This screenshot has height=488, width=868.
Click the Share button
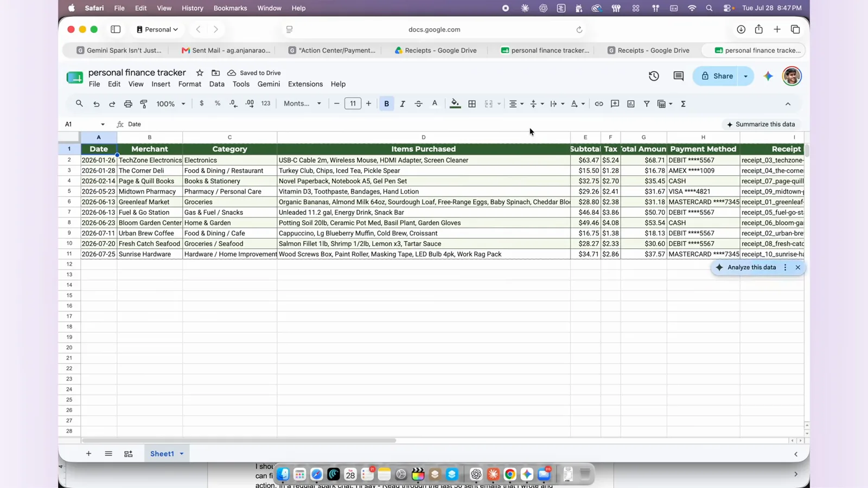716,76
